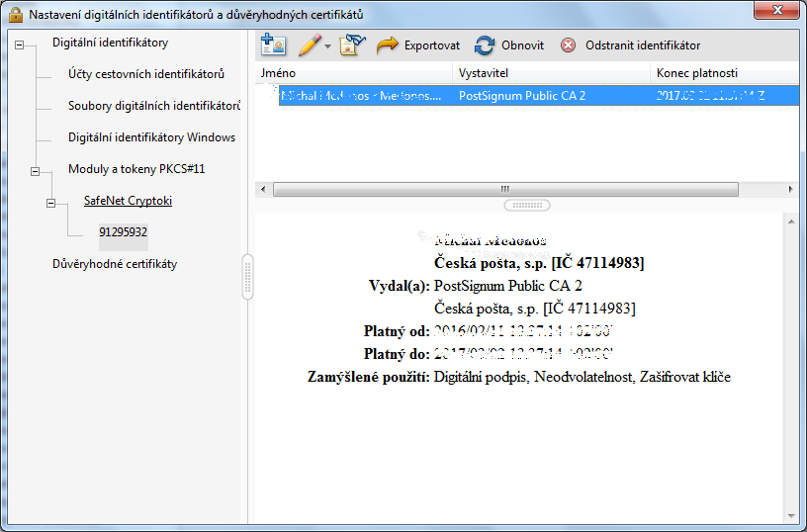Viewport: 807px width, 532px height.
Task: Click the certificate details icon
Action: (352, 44)
